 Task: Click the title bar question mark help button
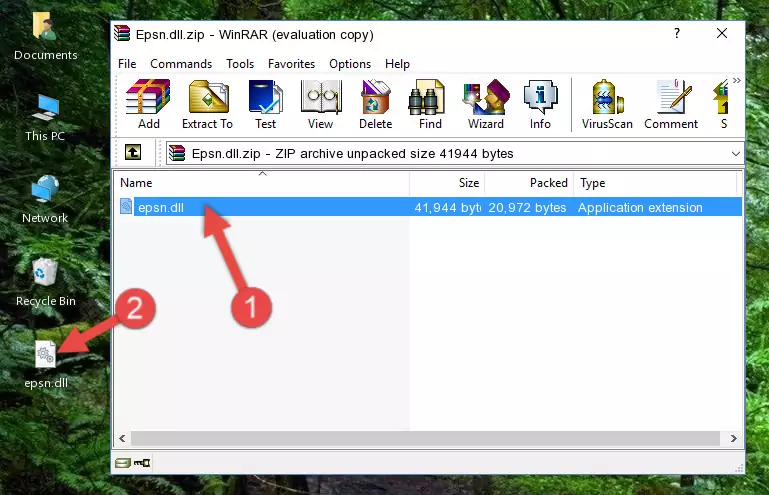coord(677,33)
